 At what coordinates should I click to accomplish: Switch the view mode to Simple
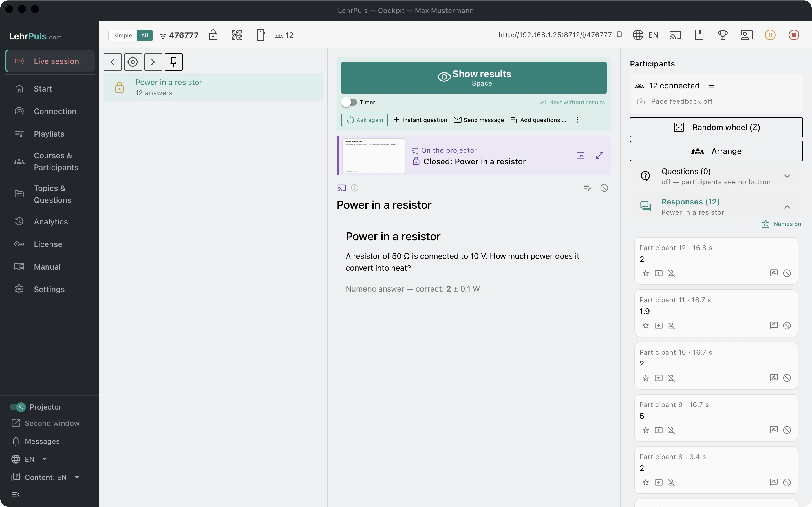[122, 35]
